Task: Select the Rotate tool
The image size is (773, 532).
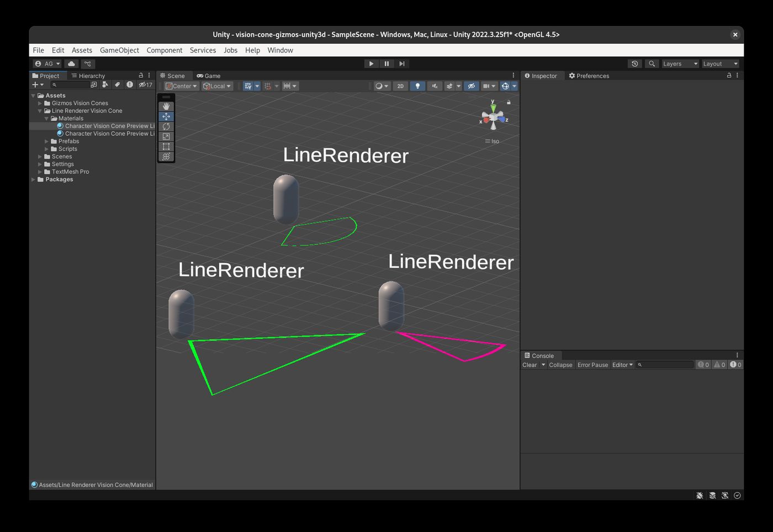Action: (x=166, y=126)
